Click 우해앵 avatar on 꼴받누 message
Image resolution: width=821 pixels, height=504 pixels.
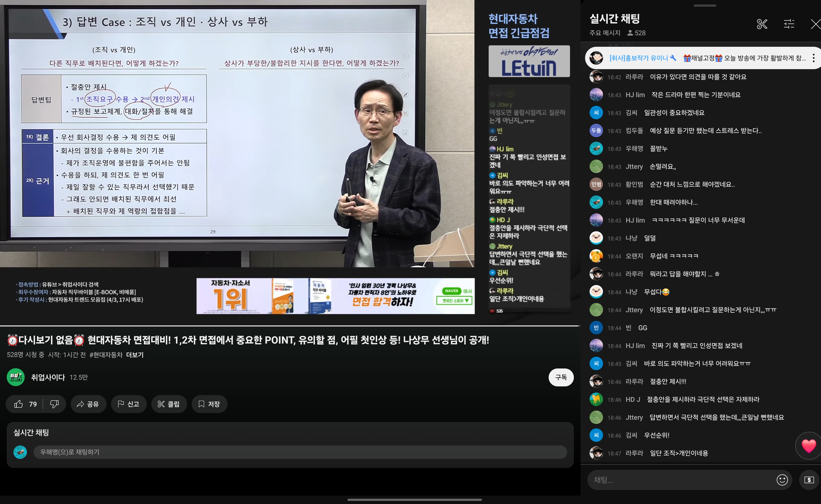click(x=596, y=148)
